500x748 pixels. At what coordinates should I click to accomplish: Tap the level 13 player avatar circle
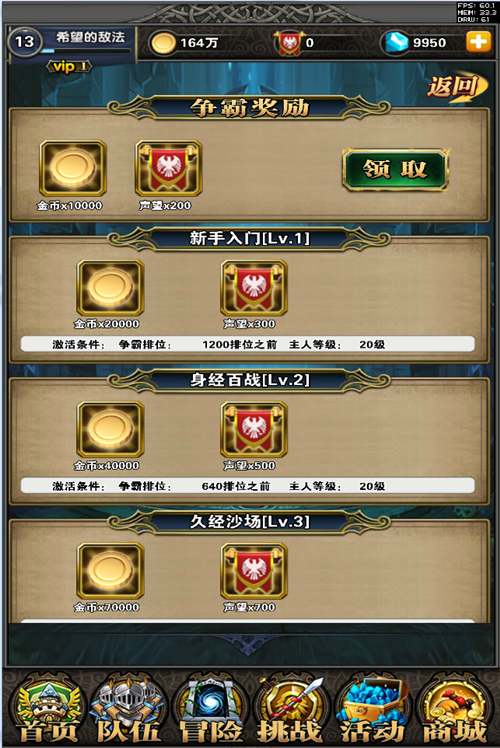[25, 42]
